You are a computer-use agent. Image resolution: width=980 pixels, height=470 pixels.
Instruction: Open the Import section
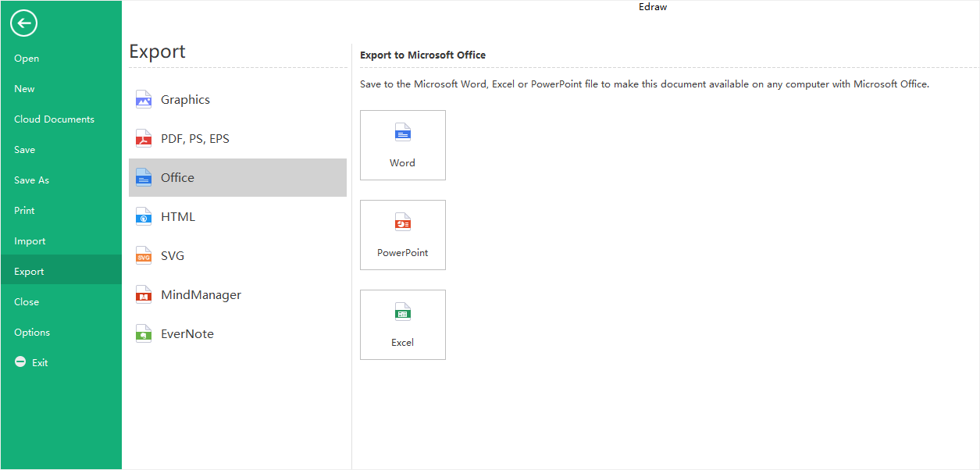tap(30, 241)
